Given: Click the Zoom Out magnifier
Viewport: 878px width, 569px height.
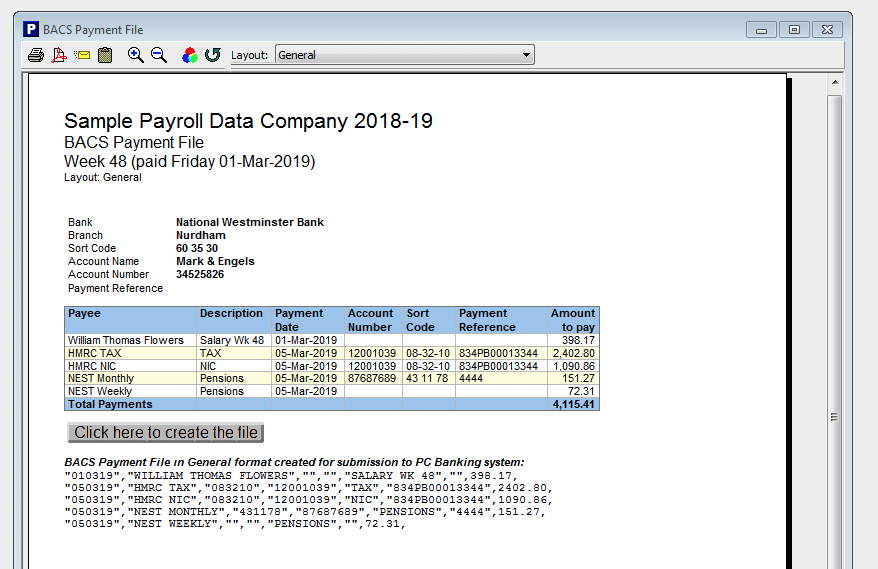Looking at the screenshot, I should coord(159,55).
